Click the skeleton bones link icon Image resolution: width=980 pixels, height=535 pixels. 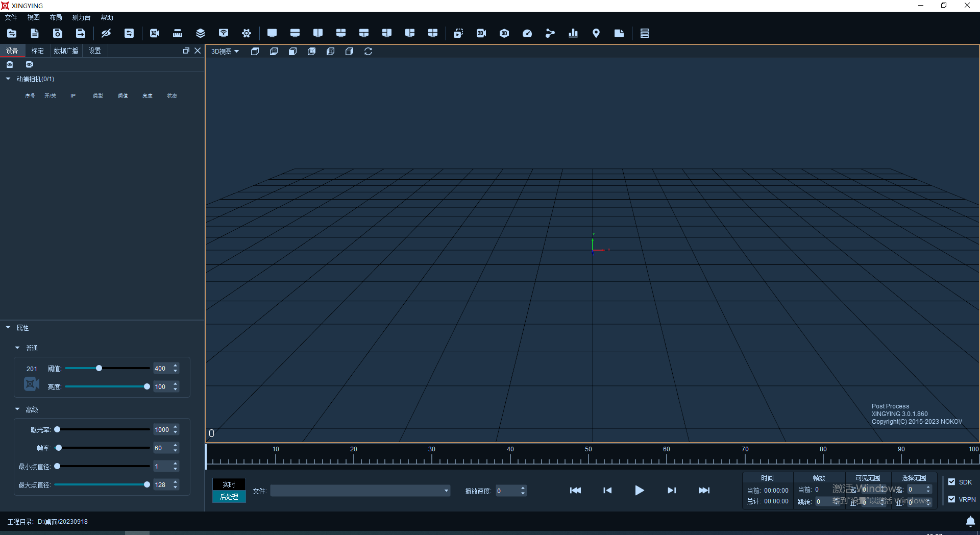tap(550, 33)
